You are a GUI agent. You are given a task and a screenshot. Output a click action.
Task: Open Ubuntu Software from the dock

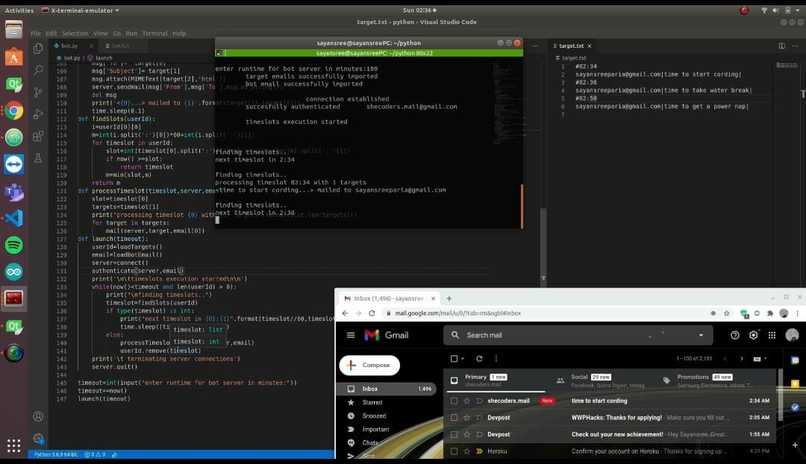14,57
